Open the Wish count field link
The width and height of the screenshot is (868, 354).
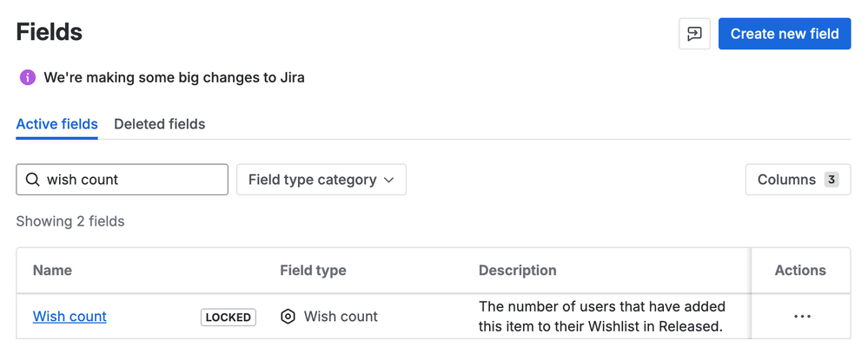pyautogui.click(x=70, y=317)
